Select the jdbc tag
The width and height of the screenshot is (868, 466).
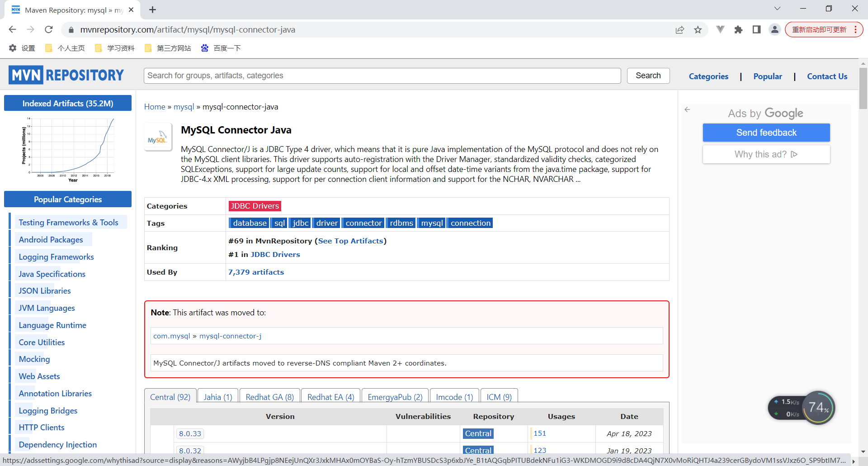(x=301, y=223)
